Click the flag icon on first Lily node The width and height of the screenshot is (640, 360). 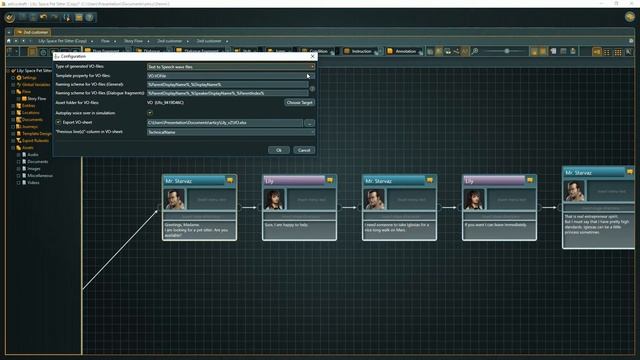pos(330,180)
